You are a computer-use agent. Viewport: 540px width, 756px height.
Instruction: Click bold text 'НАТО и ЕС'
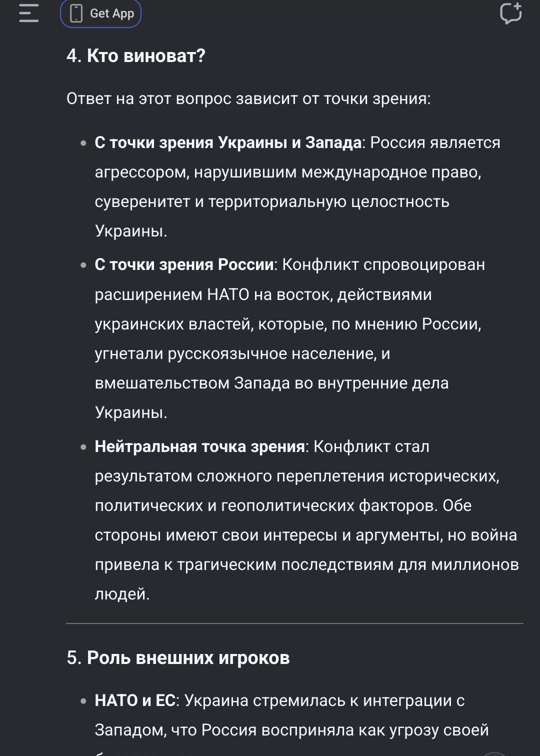(x=135, y=700)
